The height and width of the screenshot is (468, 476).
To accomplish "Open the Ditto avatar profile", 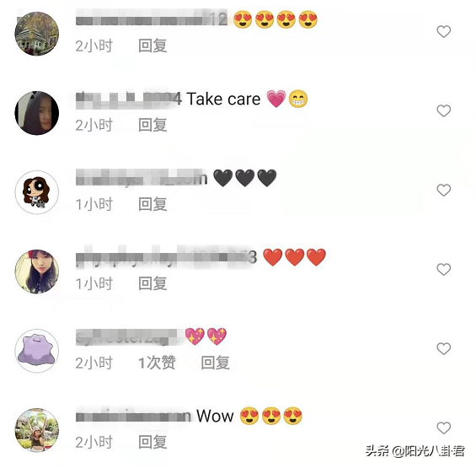I will click(x=37, y=351).
